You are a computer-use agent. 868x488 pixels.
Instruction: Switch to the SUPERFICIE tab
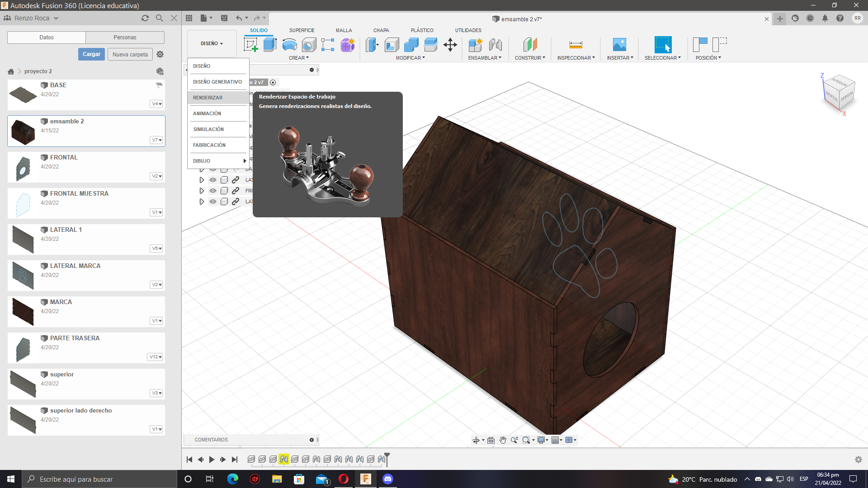click(x=302, y=30)
